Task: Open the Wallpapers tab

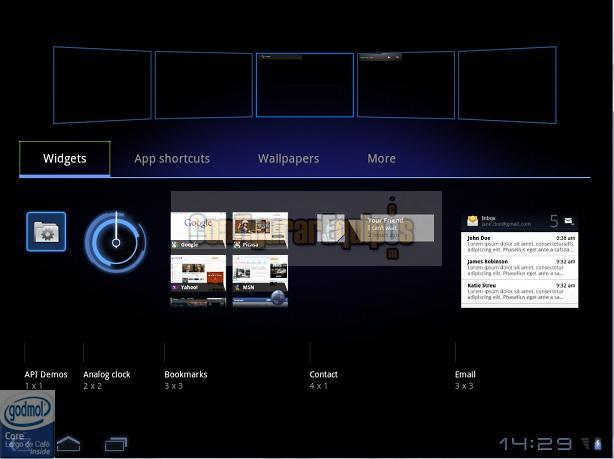Action: [288, 159]
